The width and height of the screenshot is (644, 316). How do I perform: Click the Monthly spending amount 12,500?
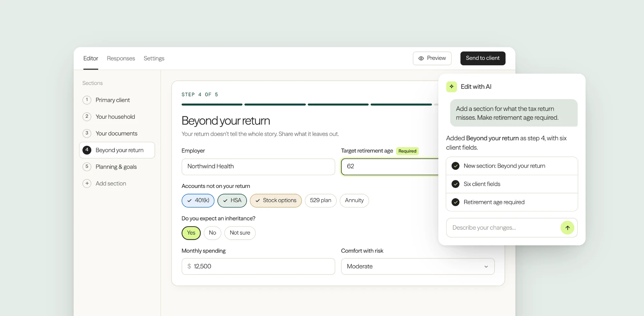point(203,266)
